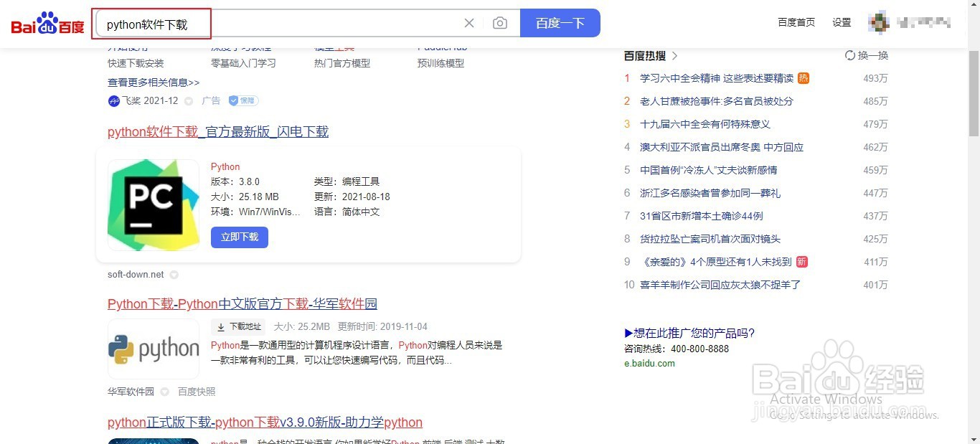980x444 pixels.
Task: Open hot search 老人甘蔗被抢事件:多名官员被处分
Action: coord(717,101)
